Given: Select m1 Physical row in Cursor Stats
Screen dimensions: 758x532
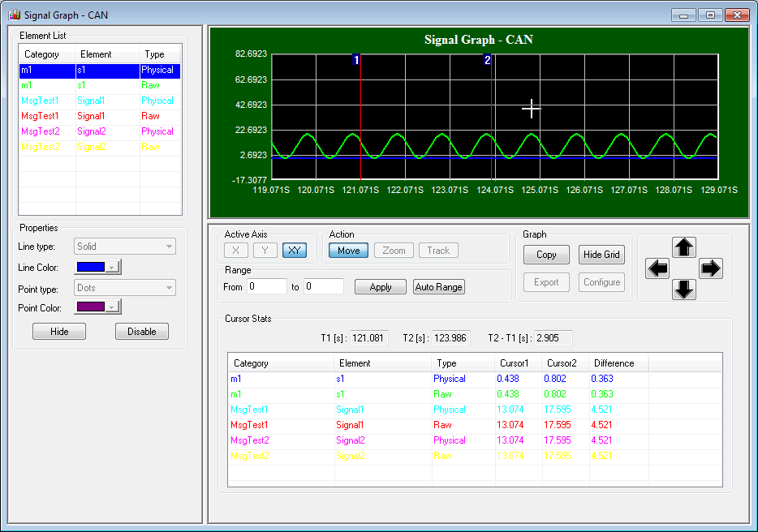Looking at the screenshot, I should 475,380.
